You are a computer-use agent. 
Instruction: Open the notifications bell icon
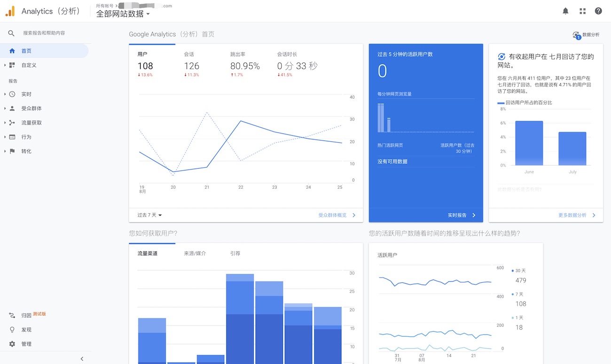[565, 11]
